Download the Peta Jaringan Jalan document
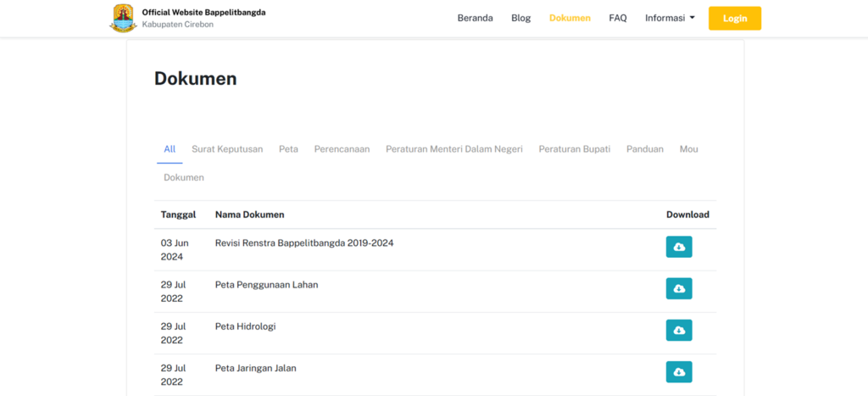 coord(679,372)
